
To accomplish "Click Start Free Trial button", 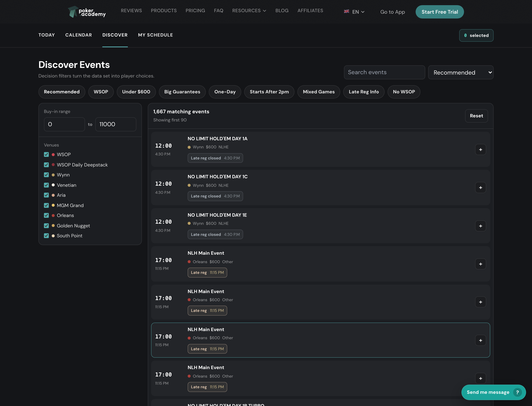I will click(x=440, y=12).
